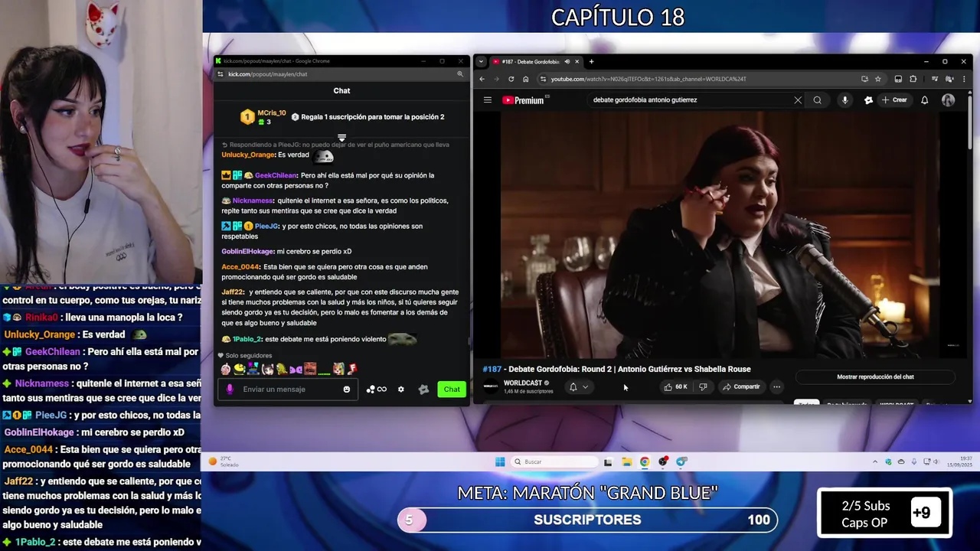Expand the Chrome tab search dropdown
Screen dimensions: 980x551
[x=481, y=61]
